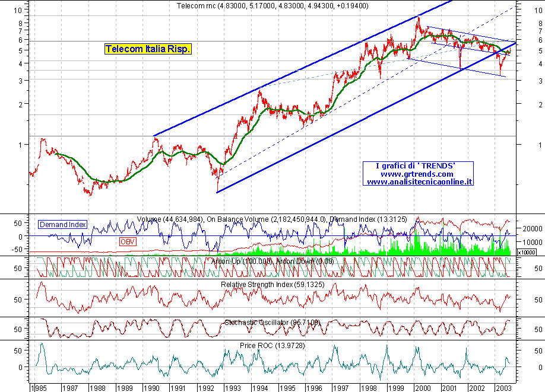Click value 1 on the right price axis
Screen dimensions: 545x392
coord(540,145)
